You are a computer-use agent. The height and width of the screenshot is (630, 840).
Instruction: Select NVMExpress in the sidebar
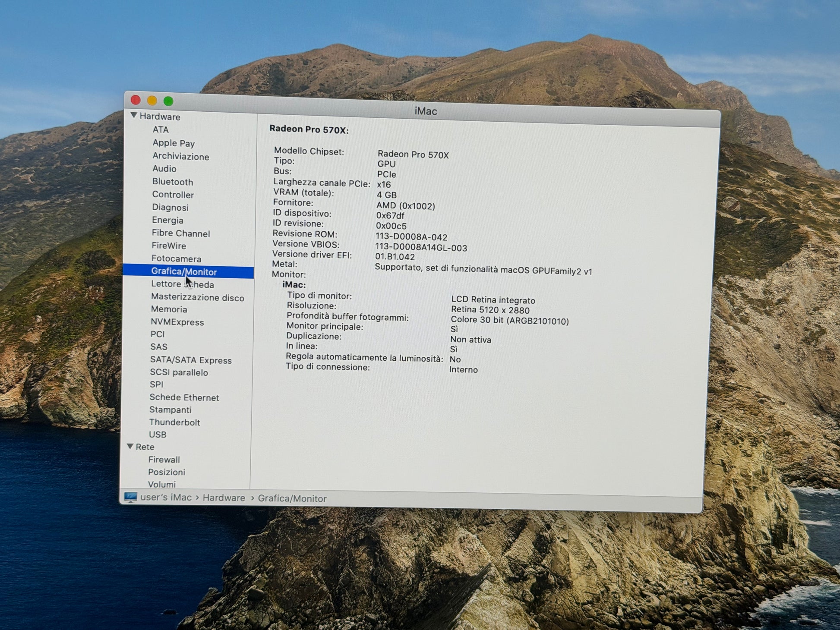[177, 322]
